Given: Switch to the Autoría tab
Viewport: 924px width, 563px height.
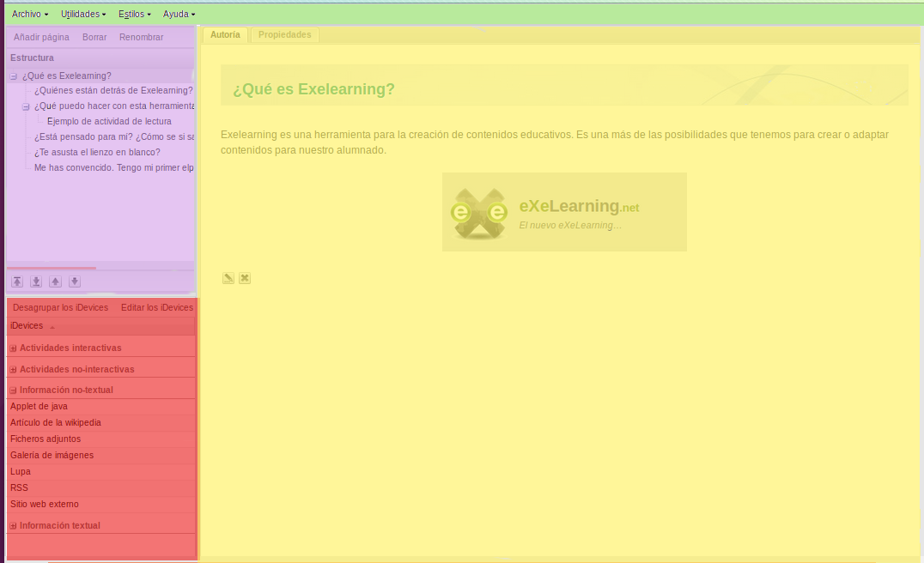Looking at the screenshot, I should (225, 34).
